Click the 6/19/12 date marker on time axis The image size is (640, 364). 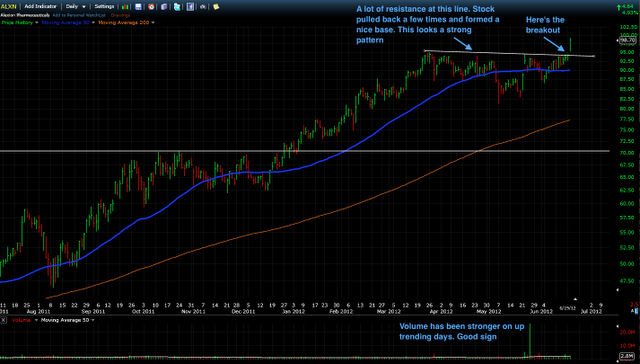pos(567,308)
